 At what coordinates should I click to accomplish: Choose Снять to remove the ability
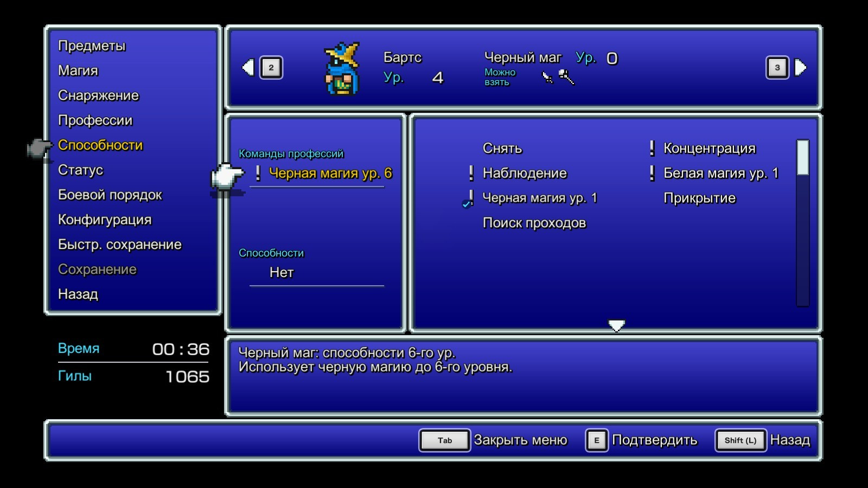[502, 149]
